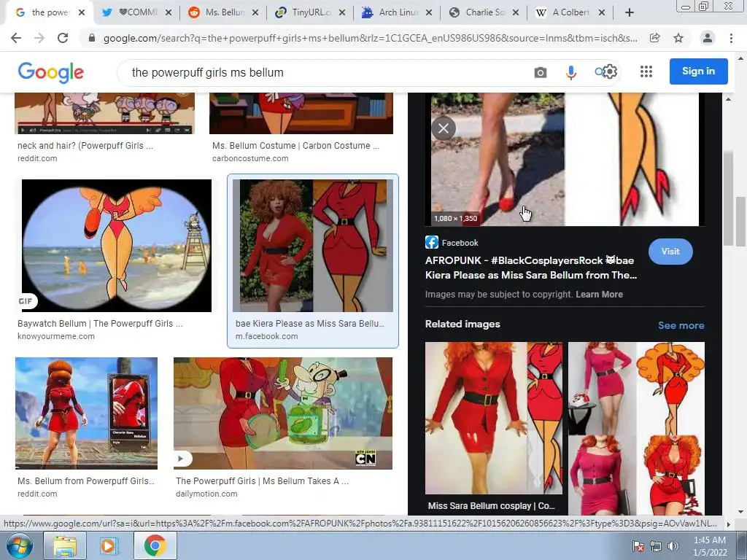Switch to the Arch Linux tab
The image size is (747, 560).
click(398, 13)
